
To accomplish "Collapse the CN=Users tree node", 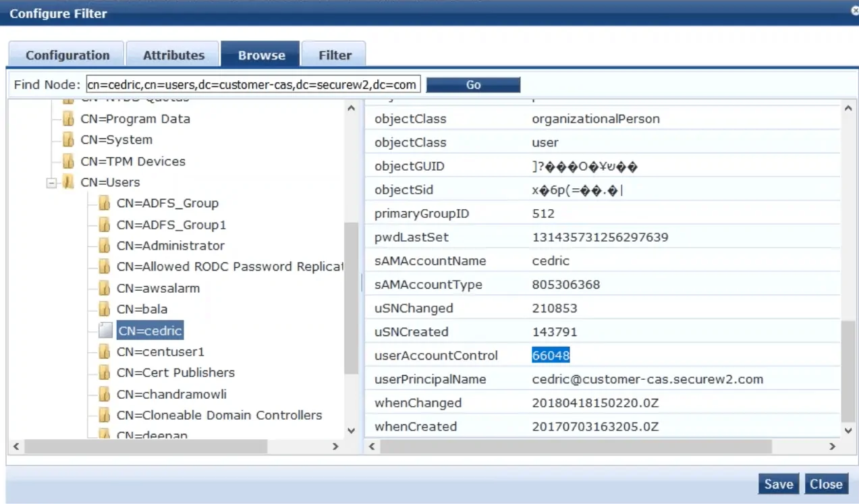I will [x=52, y=183].
